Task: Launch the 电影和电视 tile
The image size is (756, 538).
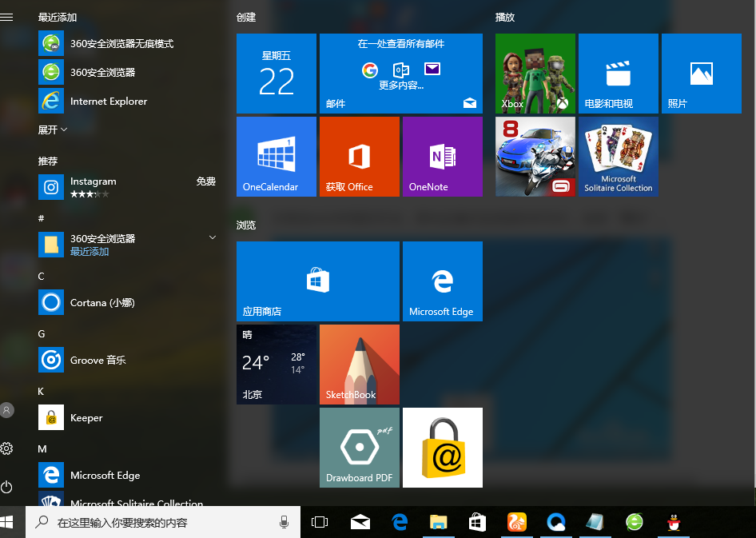Action: pos(618,73)
